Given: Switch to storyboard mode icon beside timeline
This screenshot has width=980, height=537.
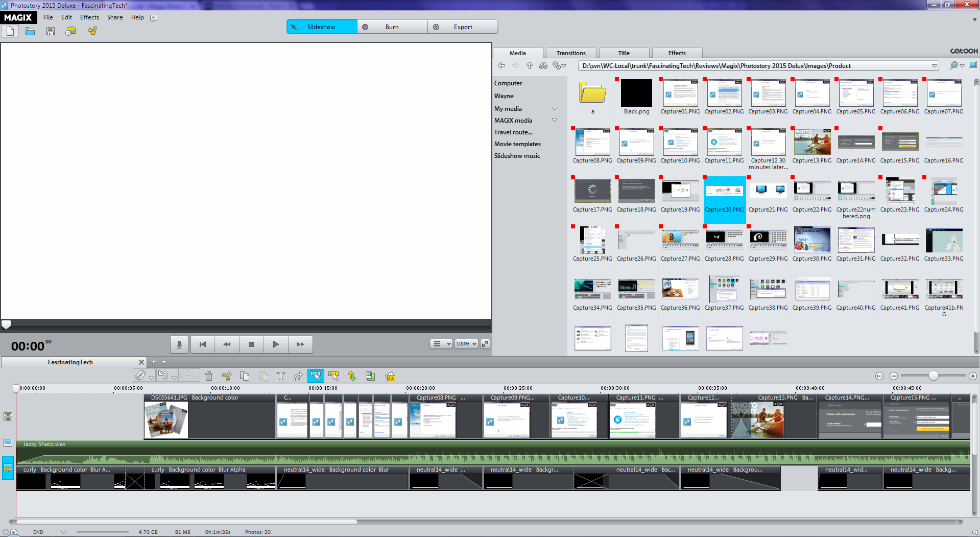Looking at the screenshot, I should tap(8, 417).
